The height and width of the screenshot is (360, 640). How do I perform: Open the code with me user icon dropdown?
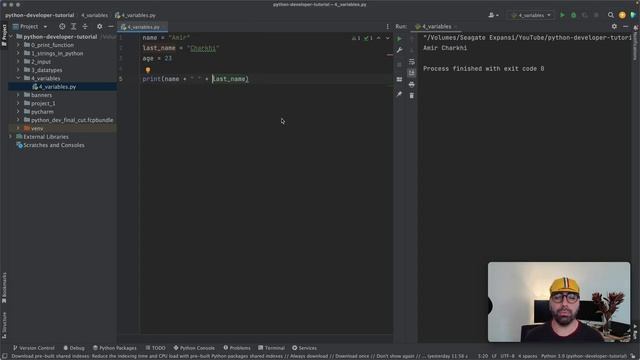point(493,15)
